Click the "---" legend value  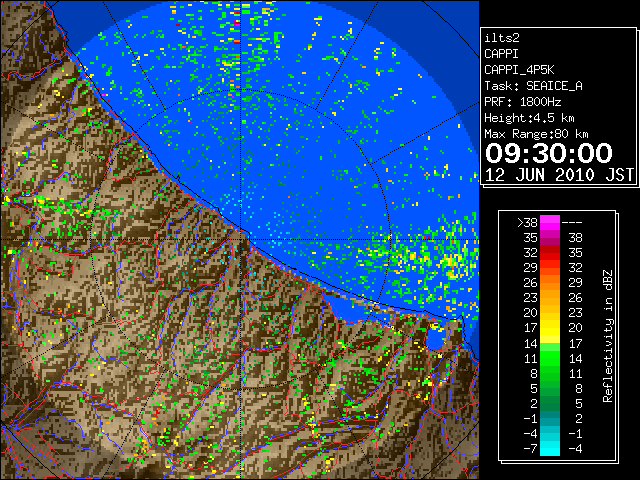572,222
